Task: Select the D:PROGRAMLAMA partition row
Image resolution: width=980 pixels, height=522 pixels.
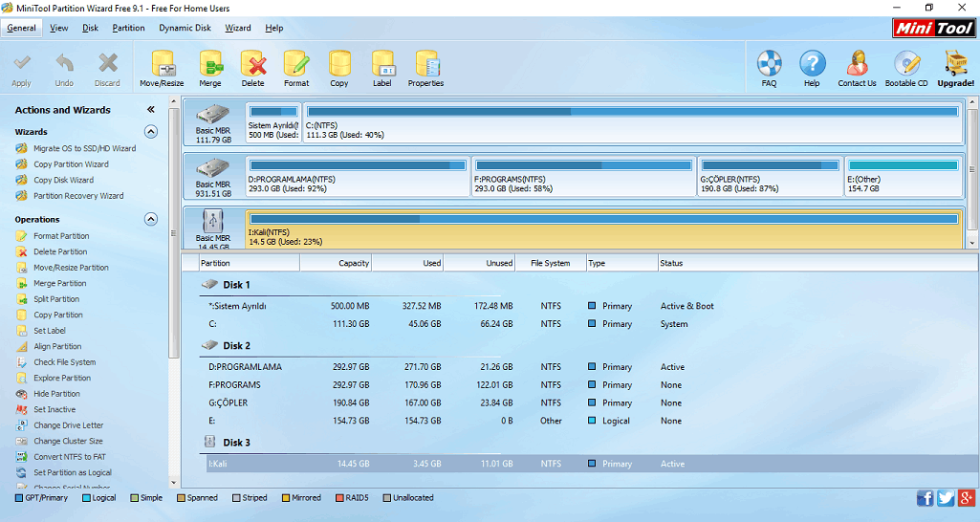Action: point(591,367)
